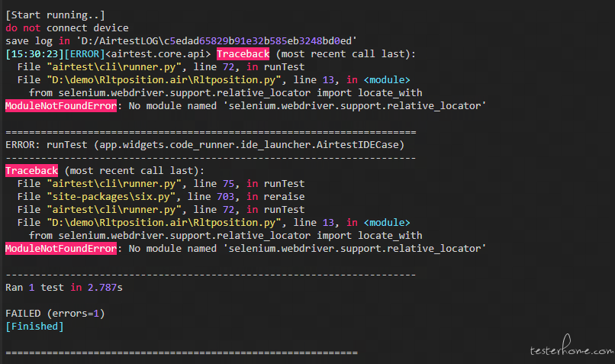Click the second highlighted 'ModuleNotFoundError' label
615x364 pixels.
[x=61, y=249]
